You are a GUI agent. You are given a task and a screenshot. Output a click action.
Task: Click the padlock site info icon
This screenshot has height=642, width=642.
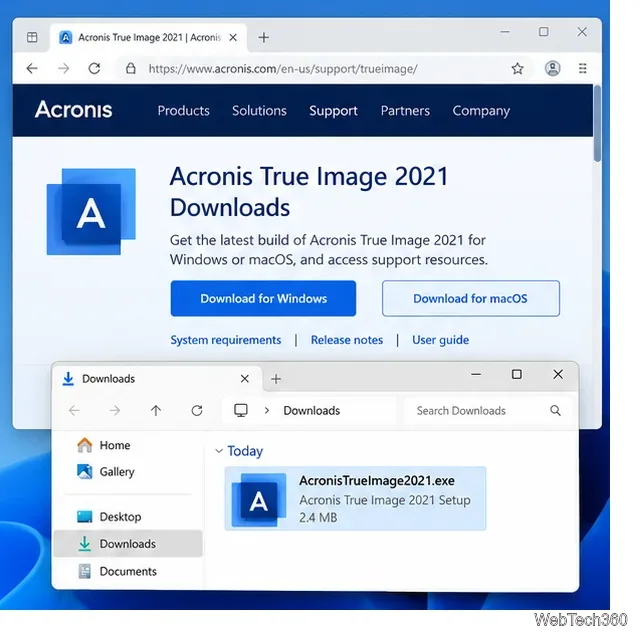point(131,68)
